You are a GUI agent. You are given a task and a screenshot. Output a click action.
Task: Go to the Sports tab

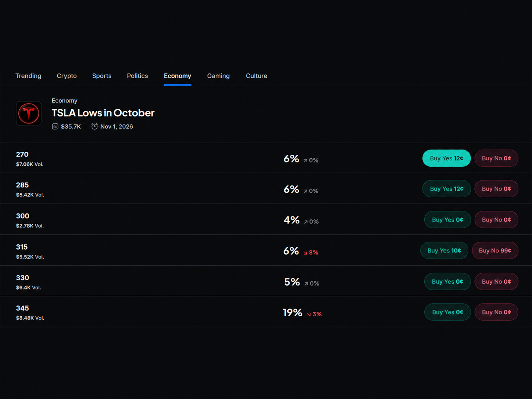[x=102, y=76]
